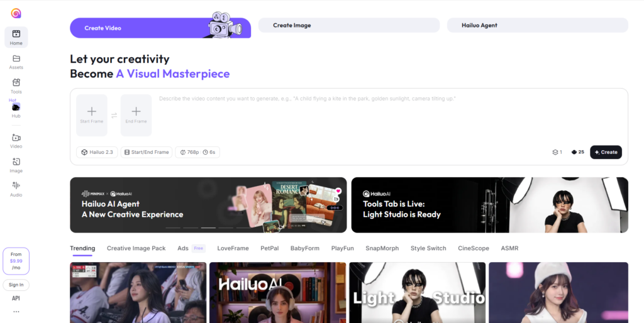Click the Sign In button
The image size is (644, 323).
click(x=16, y=285)
